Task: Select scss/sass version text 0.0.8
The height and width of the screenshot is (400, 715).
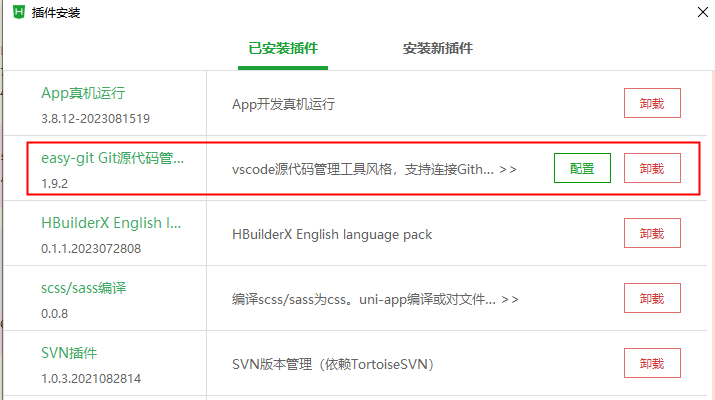Action: 54,314
